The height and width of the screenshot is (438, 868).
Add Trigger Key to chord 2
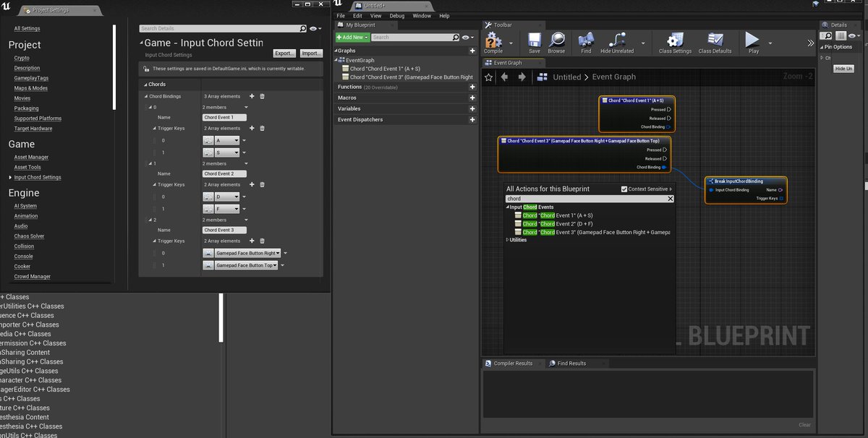click(x=252, y=241)
